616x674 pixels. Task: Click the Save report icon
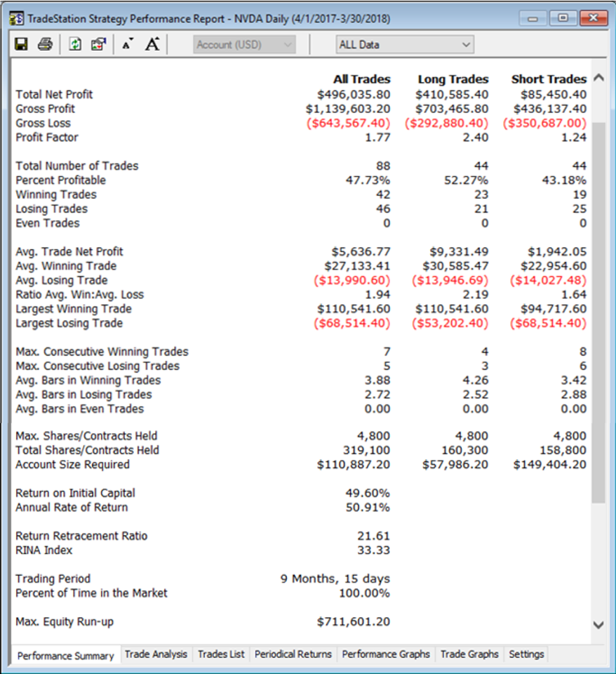[21, 44]
